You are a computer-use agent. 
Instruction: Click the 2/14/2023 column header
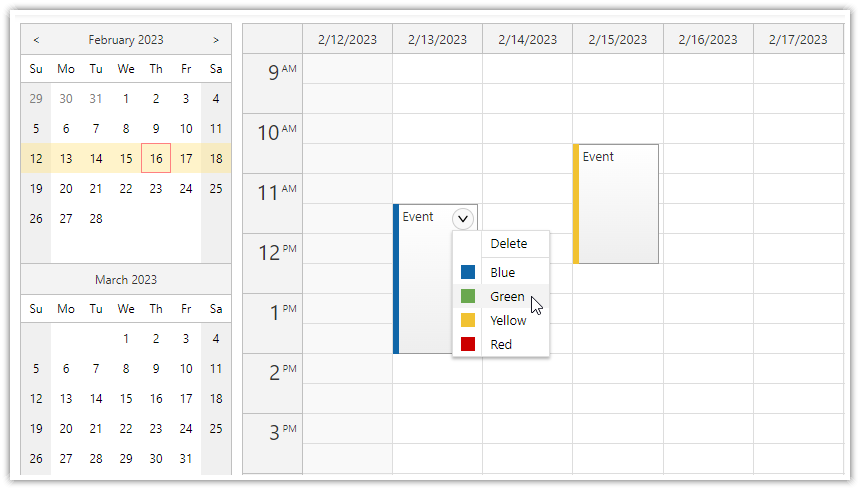[528, 40]
